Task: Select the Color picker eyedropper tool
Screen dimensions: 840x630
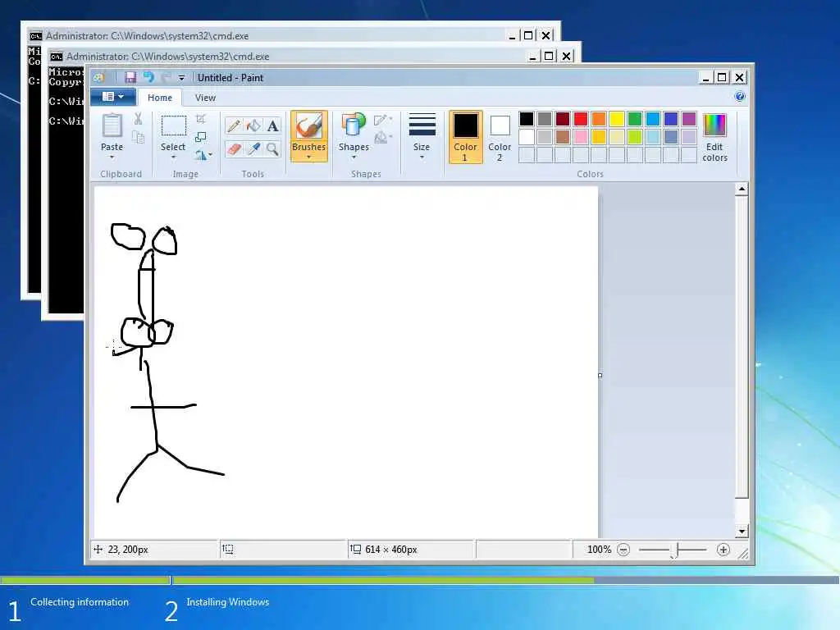Action: 253,149
